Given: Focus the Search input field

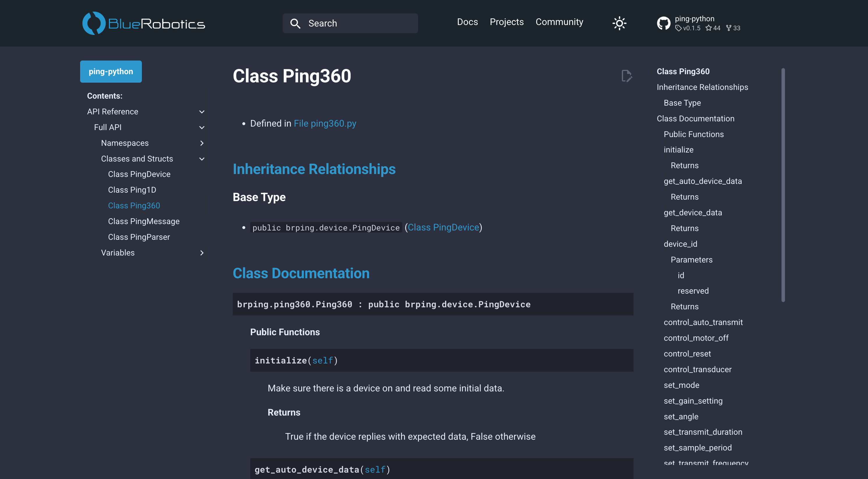Looking at the screenshot, I should point(350,23).
